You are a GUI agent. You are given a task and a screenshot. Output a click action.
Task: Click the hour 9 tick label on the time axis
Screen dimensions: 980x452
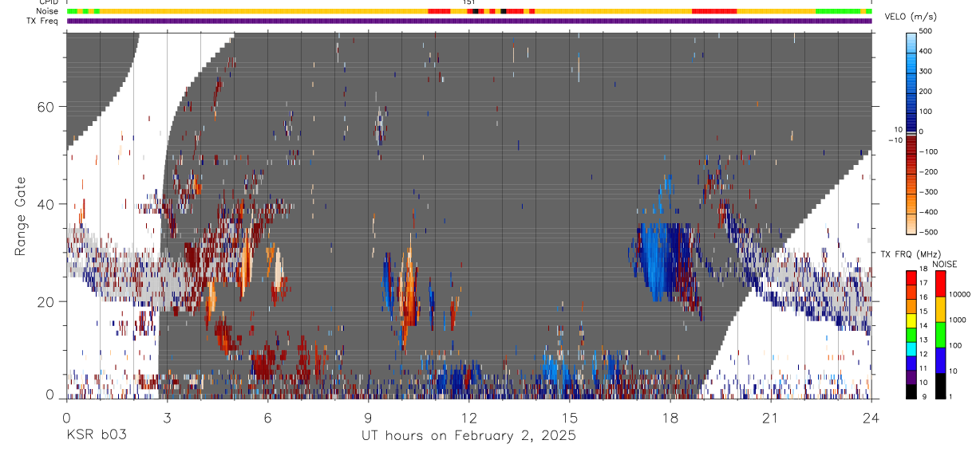point(368,418)
